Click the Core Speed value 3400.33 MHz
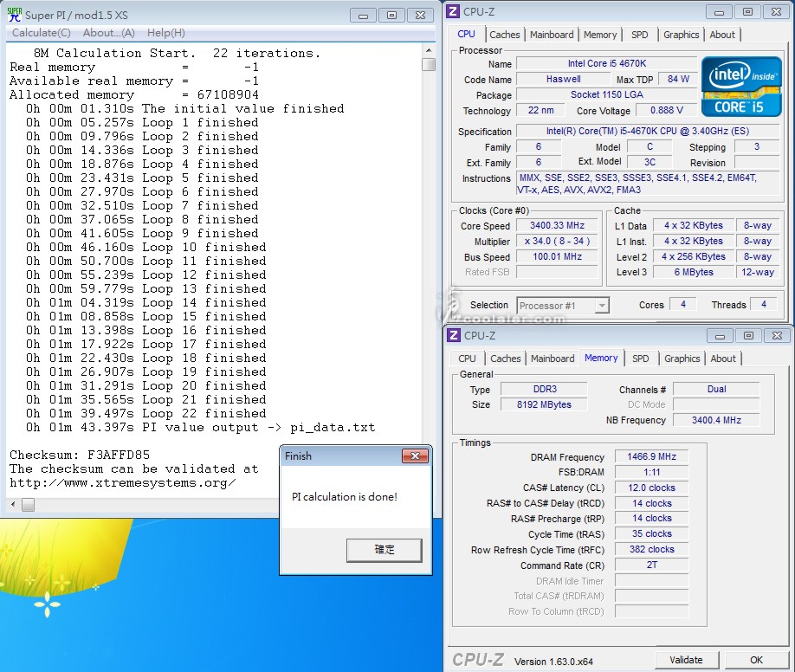This screenshot has height=672, width=795. point(557,225)
